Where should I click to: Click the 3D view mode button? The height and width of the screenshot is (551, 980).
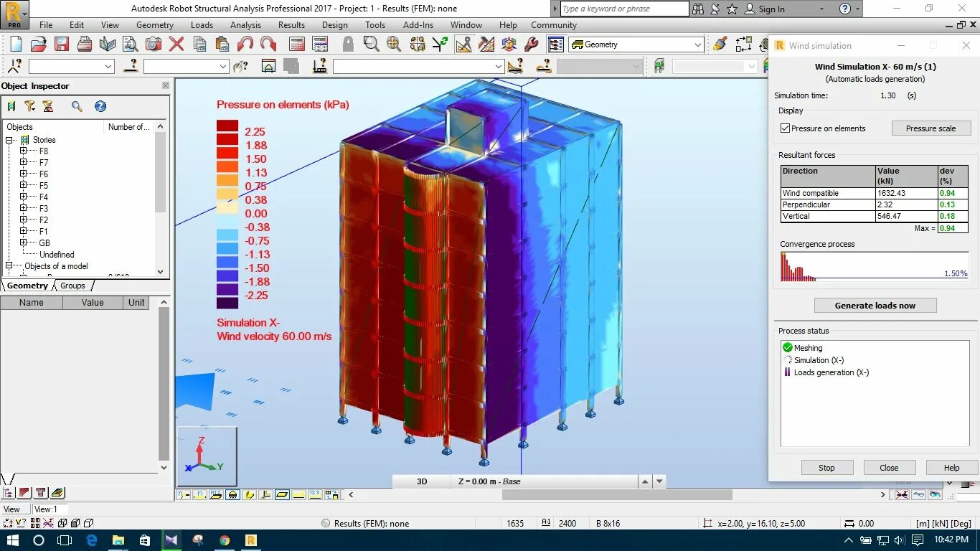[x=422, y=481]
